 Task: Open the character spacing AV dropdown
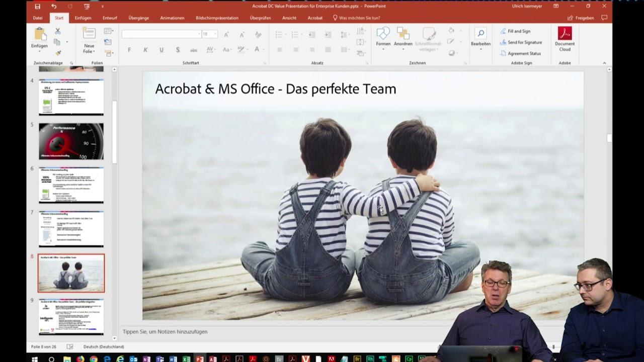(210, 50)
